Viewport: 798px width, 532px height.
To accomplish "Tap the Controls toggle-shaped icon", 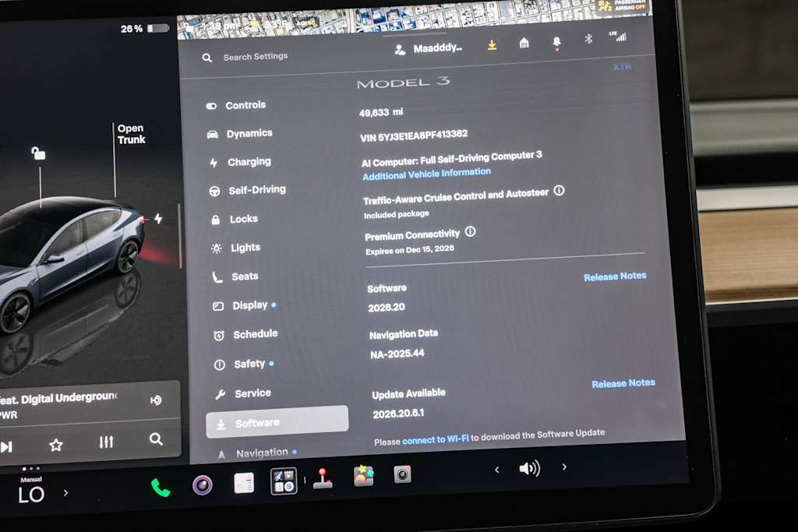I will pyautogui.click(x=211, y=106).
